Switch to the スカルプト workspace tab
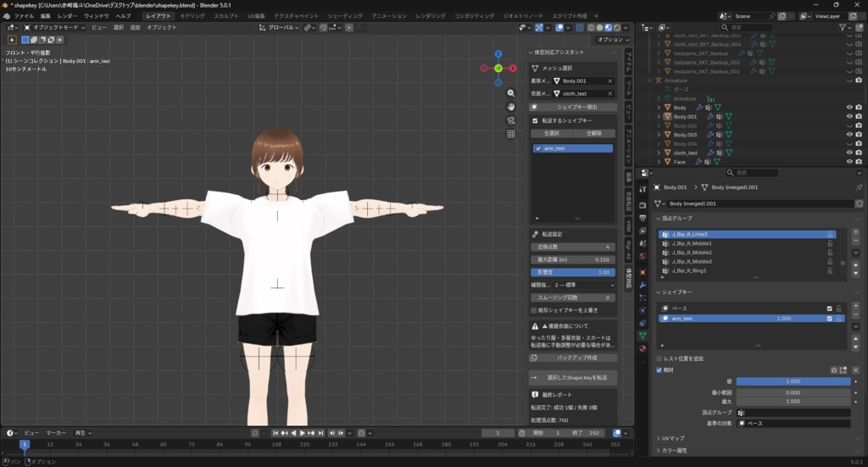Image resolution: width=868 pixels, height=467 pixels. pos(225,16)
